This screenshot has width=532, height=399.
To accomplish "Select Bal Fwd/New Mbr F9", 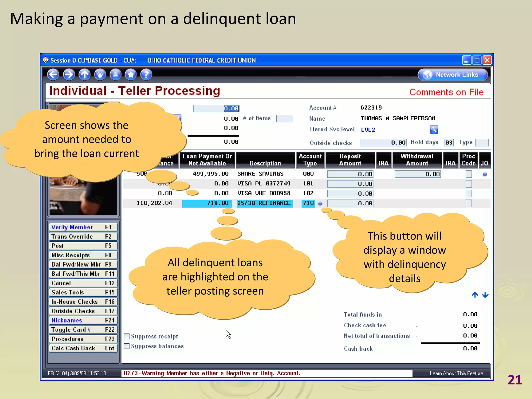I will point(83,264).
